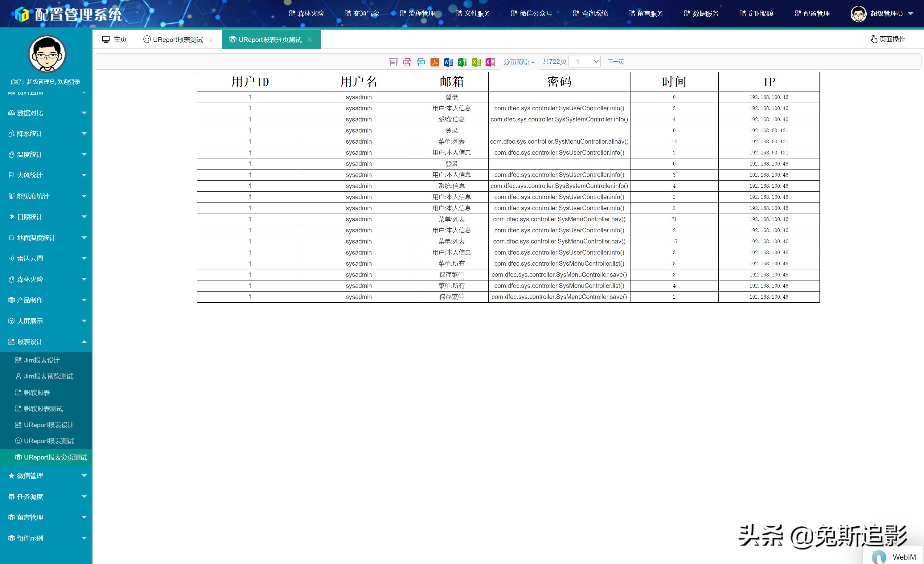Click the blue PDF print icon
924x564 pixels.
[x=420, y=62]
